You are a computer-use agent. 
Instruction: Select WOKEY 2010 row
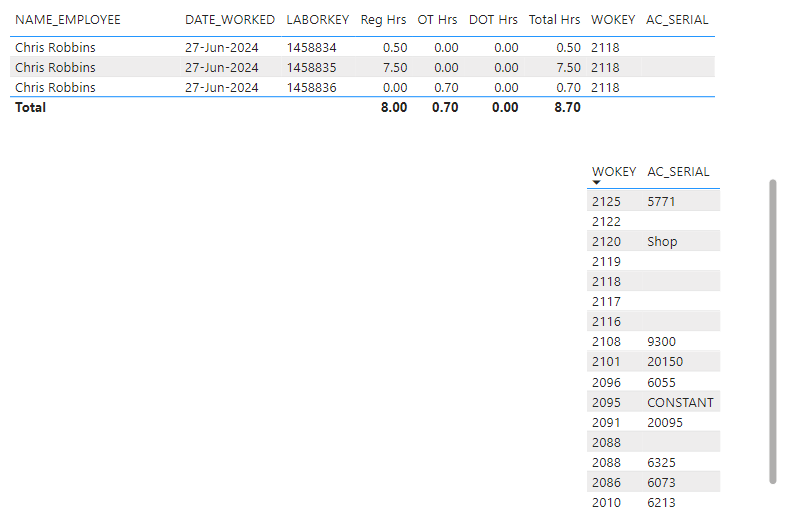pos(653,502)
